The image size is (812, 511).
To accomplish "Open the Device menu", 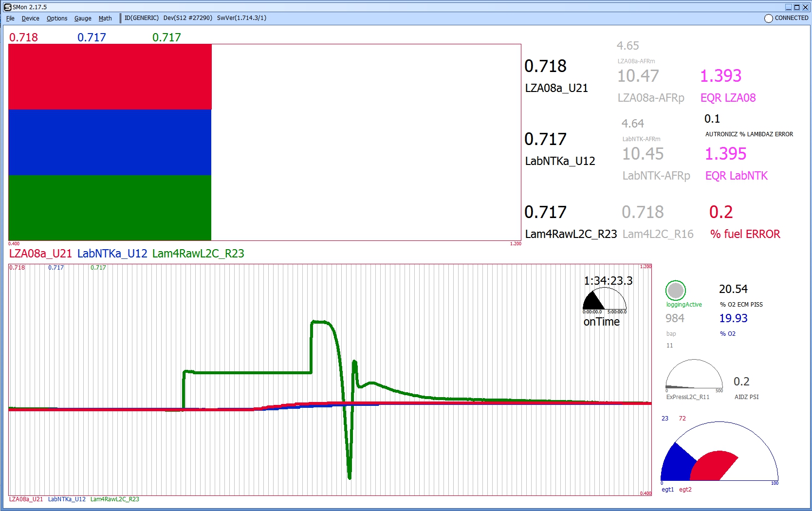I will click(30, 18).
